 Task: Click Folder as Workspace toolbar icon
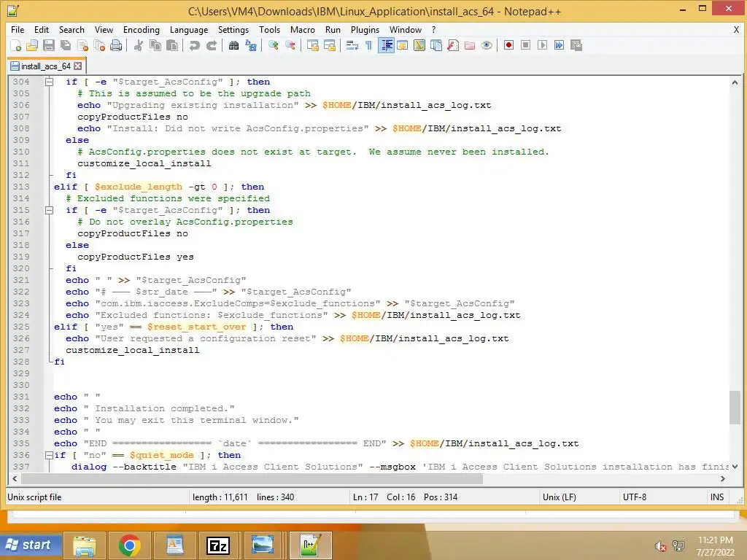coord(470,45)
